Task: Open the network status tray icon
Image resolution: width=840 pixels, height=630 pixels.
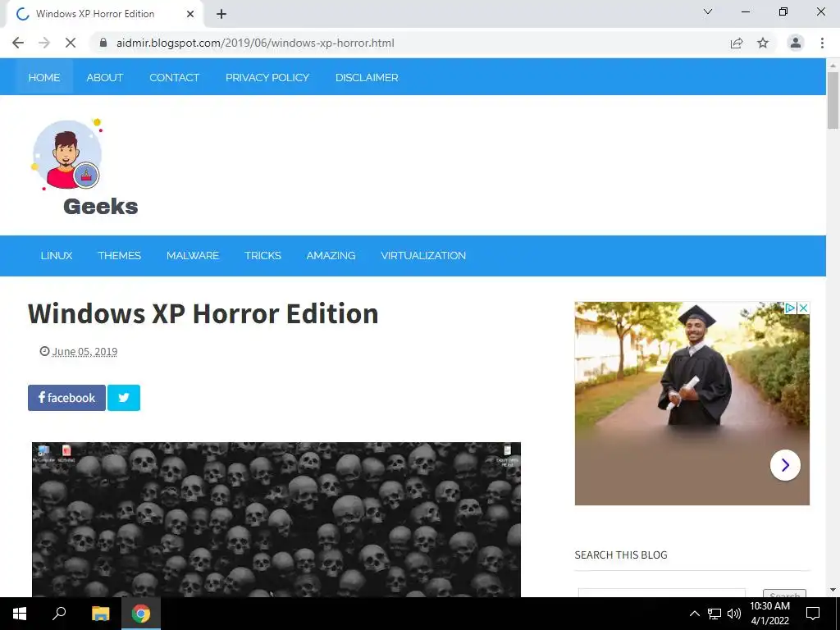Action: click(x=714, y=614)
